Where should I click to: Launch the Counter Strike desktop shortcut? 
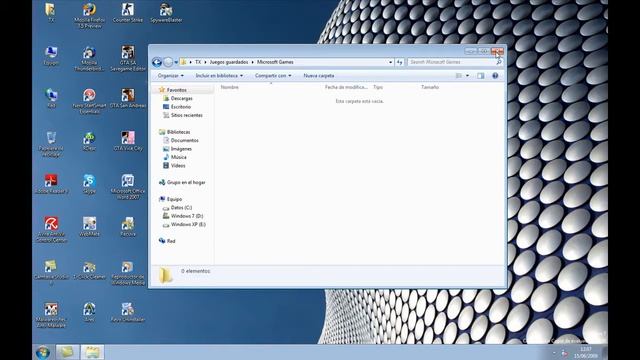click(x=127, y=12)
